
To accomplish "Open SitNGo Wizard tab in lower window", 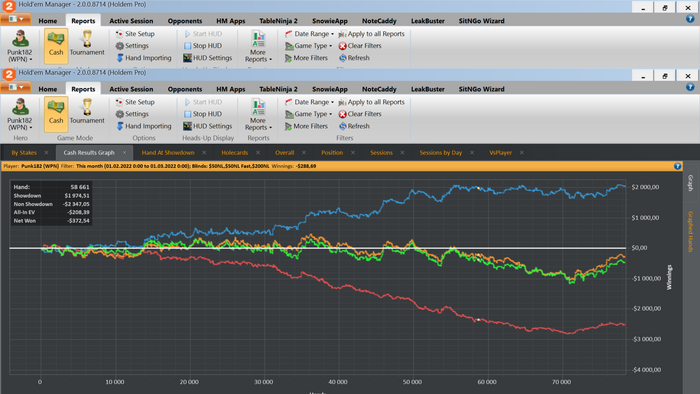I will click(481, 89).
